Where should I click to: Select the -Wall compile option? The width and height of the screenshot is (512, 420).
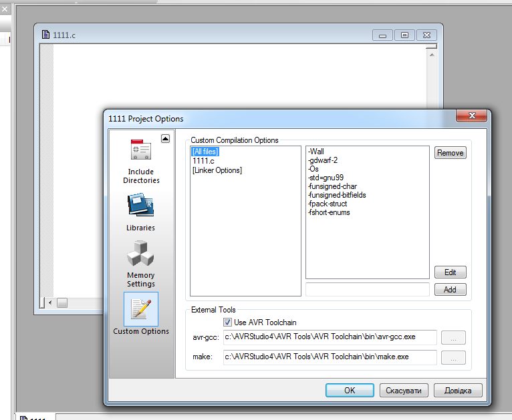click(315, 152)
